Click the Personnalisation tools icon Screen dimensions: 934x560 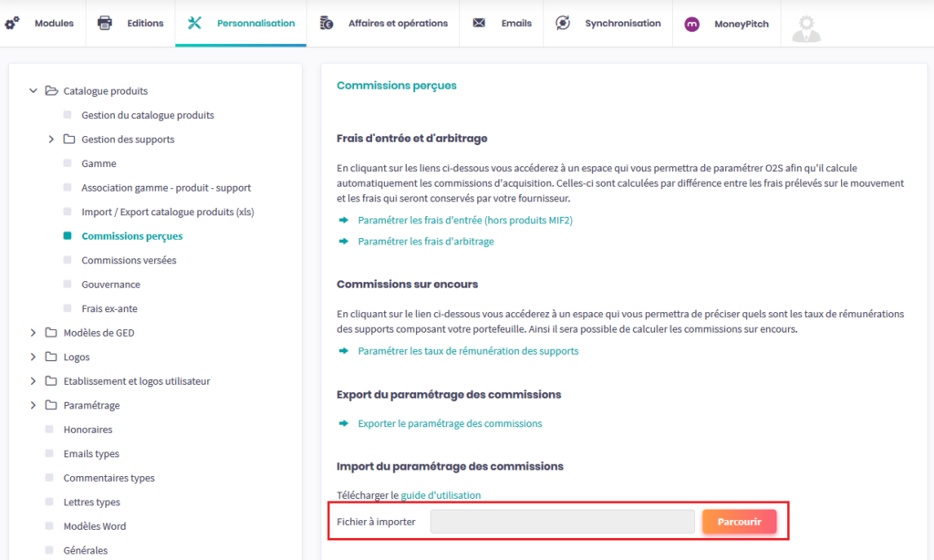(x=194, y=23)
